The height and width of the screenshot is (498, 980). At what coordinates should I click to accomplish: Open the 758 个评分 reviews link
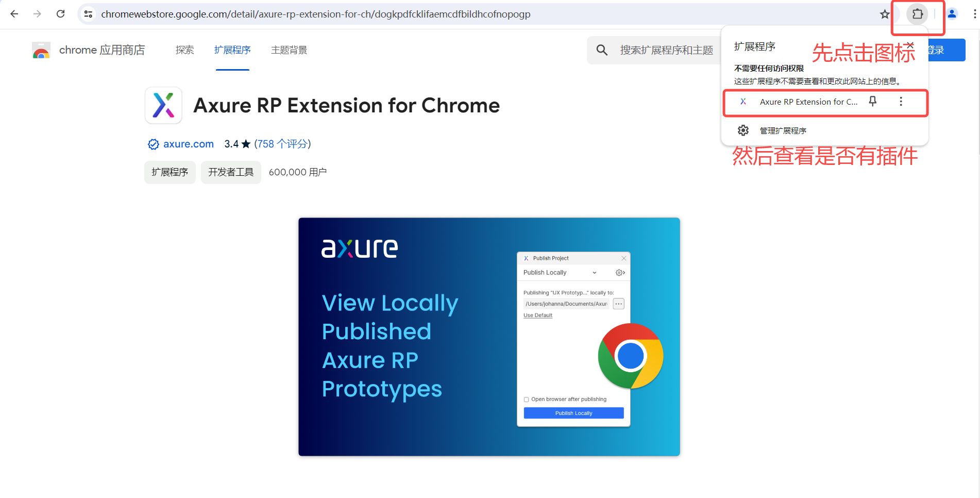click(x=282, y=144)
